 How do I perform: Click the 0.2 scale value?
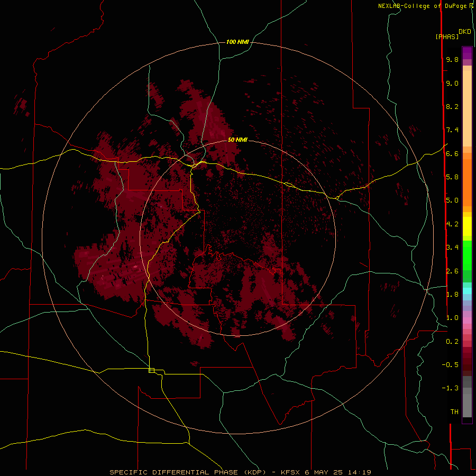click(452, 341)
